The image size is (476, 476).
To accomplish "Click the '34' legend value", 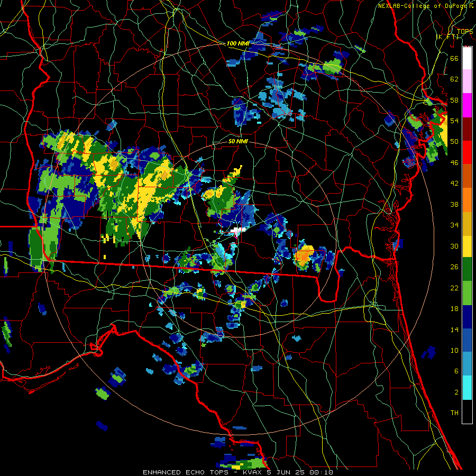I will point(454,225).
